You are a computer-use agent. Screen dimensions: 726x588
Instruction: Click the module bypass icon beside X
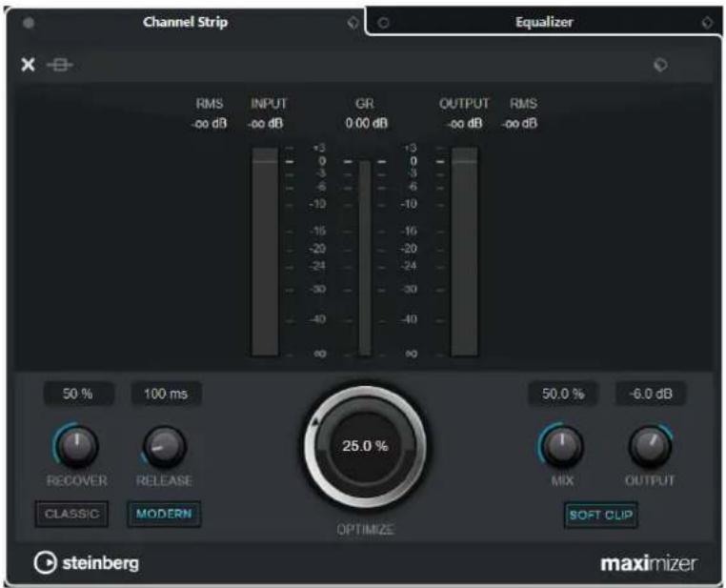coord(60,65)
